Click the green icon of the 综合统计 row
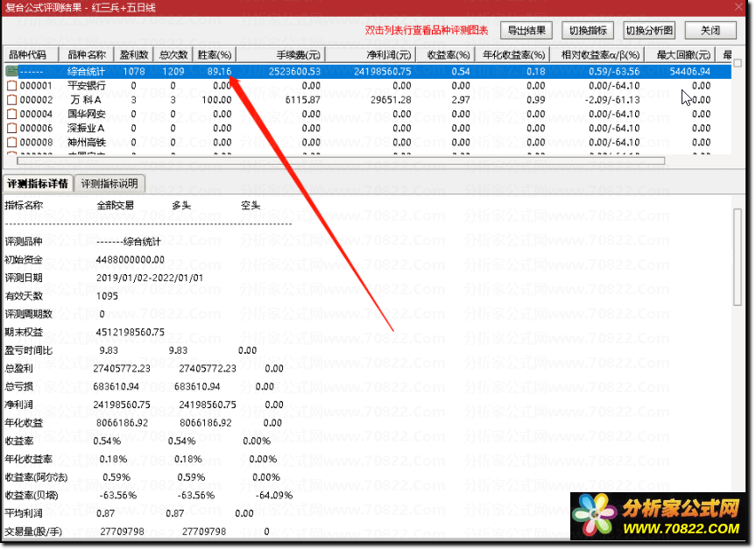Screen dimensions: 756x550 coord(11,71)
